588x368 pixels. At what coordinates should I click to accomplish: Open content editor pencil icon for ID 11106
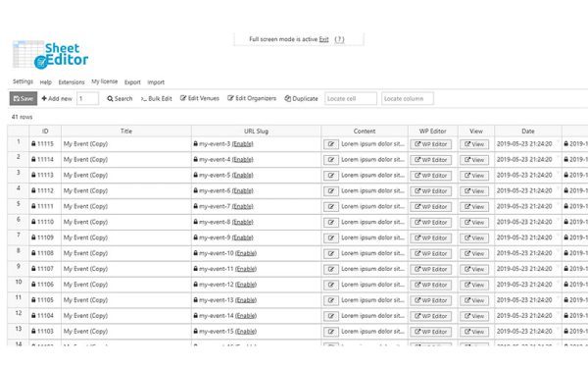[x=331, y=285]
